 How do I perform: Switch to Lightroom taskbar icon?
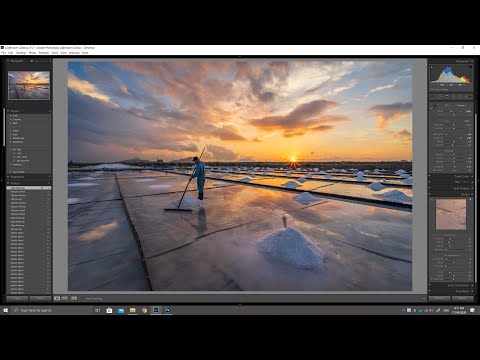[x=156, y=310]
